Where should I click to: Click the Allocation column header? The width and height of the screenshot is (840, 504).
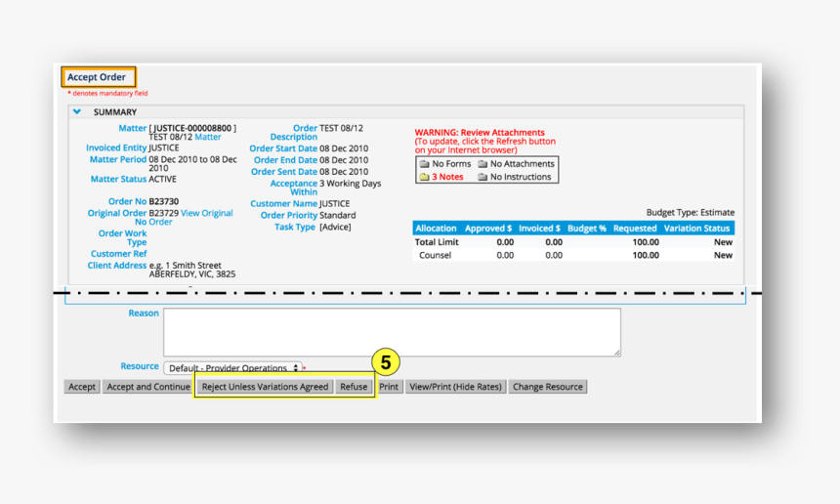coord(436,229)
